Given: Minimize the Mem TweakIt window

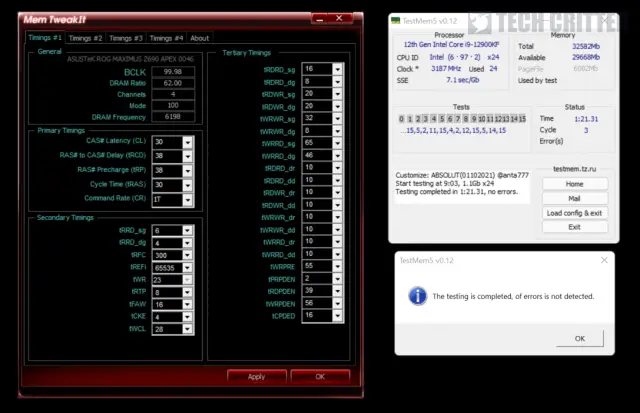Looking at the screenshot, I should pos(320,18).
